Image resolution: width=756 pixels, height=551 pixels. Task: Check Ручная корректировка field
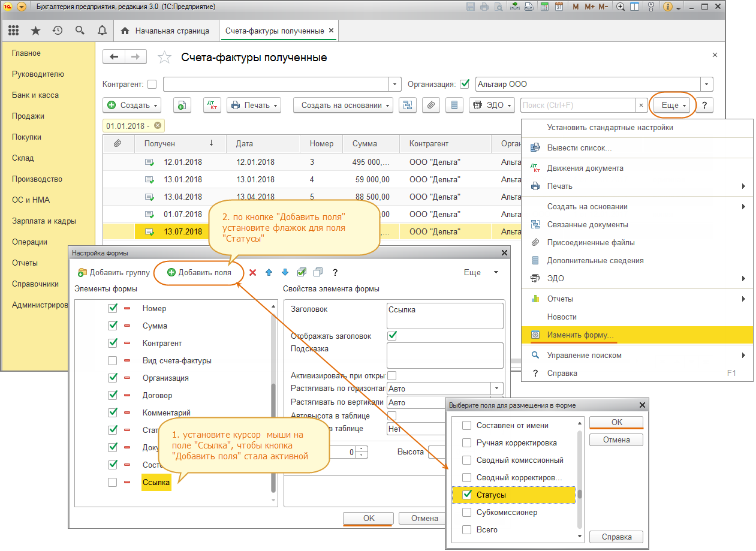click(467, 443)
